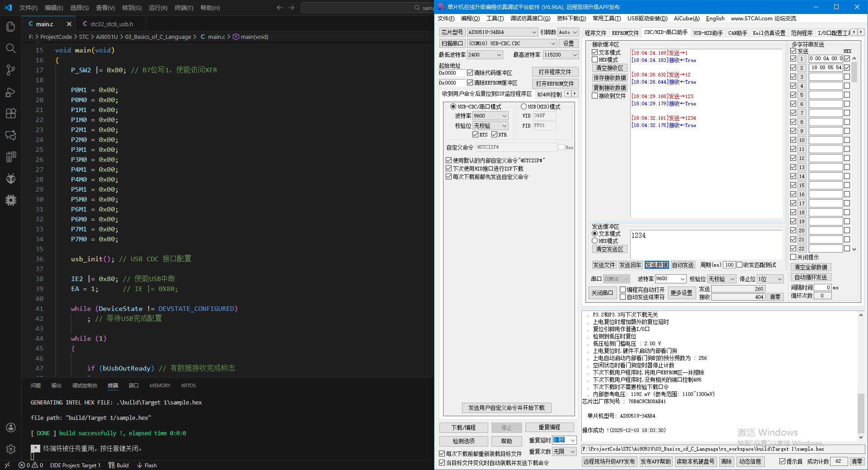Click the 下载/编程 button
This screenshot has width=868, height=470.
tap(463, 428)
